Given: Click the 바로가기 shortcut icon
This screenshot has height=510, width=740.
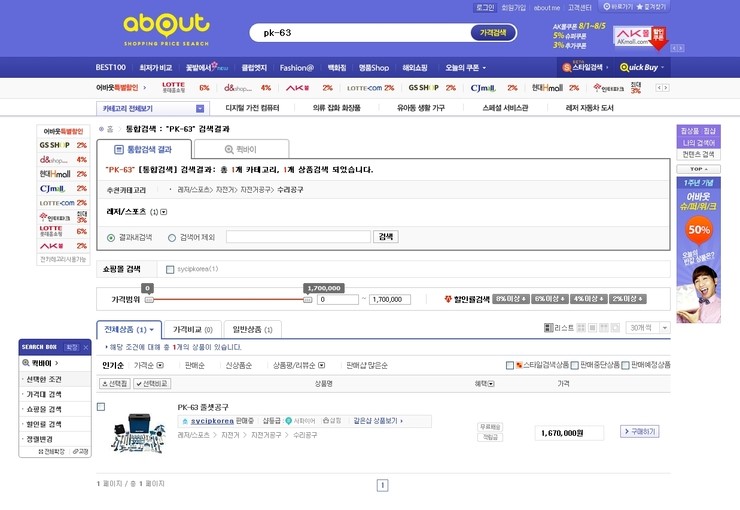Looking at the screenshot, I should pos(607,7).
